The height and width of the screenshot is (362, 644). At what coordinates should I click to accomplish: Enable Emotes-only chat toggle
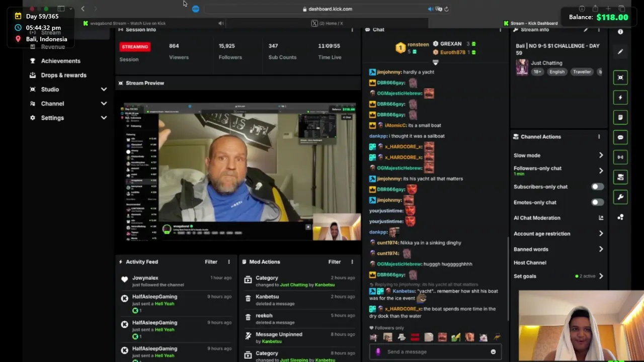pos(597,202)
